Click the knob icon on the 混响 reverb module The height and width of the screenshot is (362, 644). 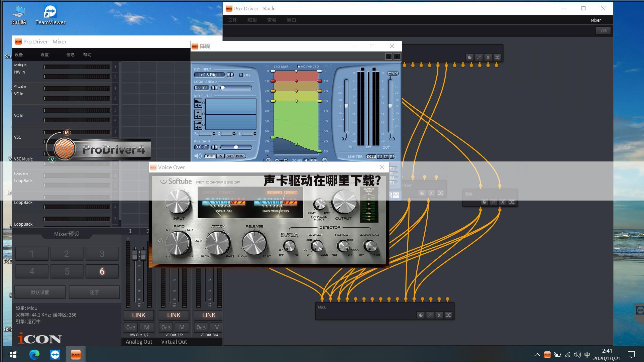point(484,202)
